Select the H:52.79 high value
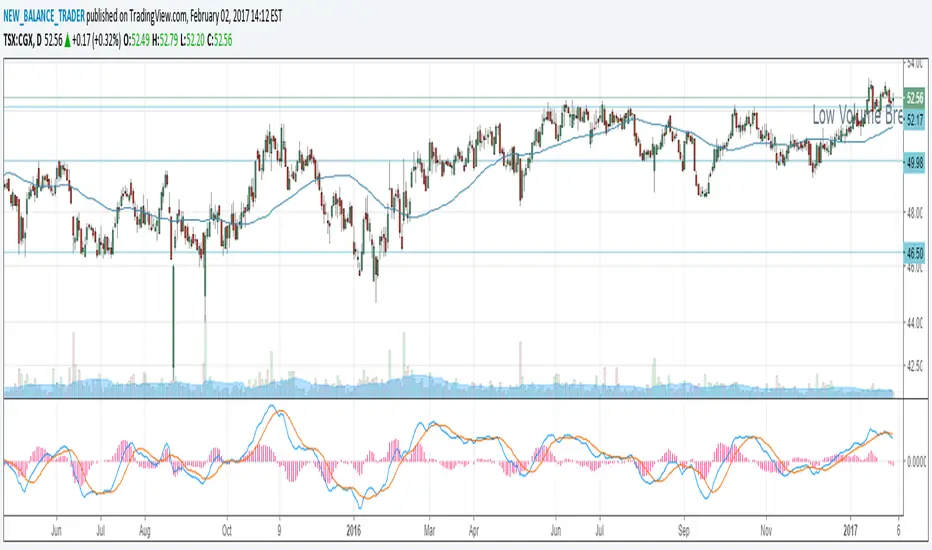 (165, 40)
